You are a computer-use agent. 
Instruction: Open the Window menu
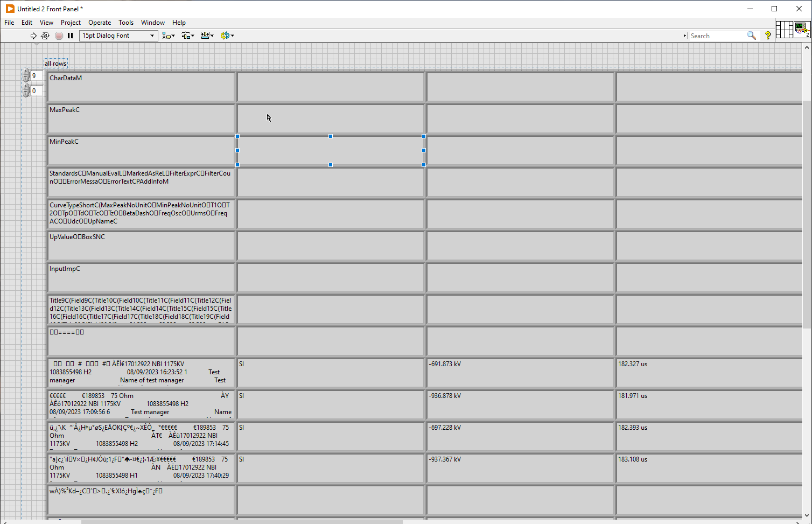[x=152, y=23]
